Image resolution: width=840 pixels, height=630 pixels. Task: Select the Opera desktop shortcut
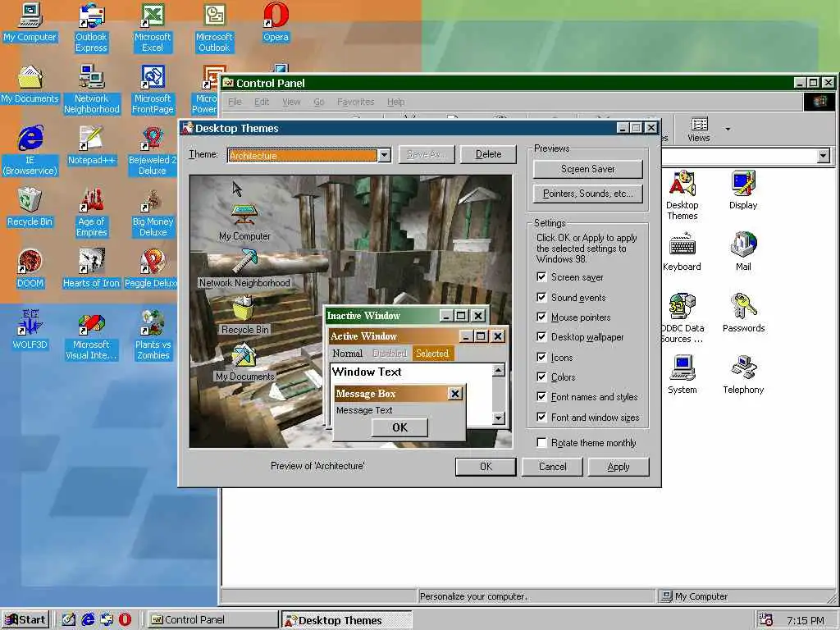[276, 22]
